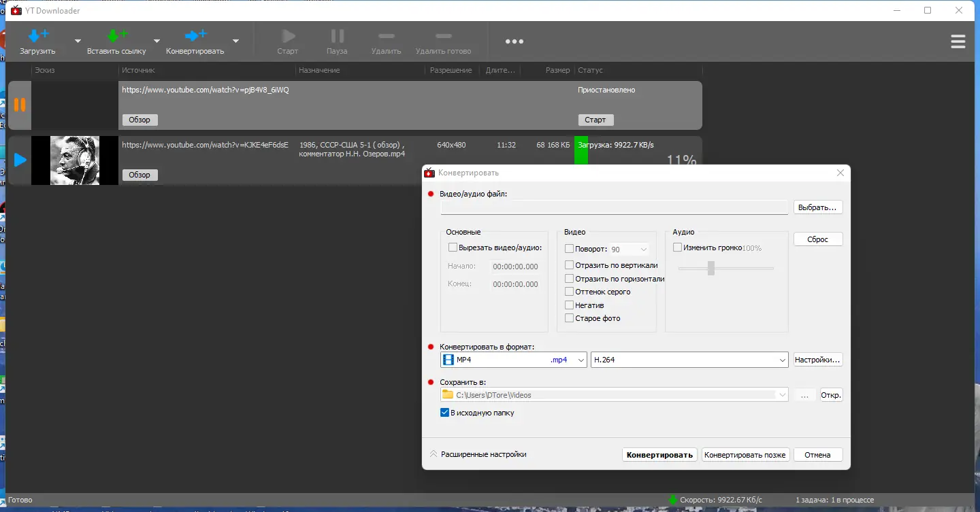Screen dimensions: 980x512
Task: Click the green download speed arrow in the status bar
Action: [x=673, y=500]
